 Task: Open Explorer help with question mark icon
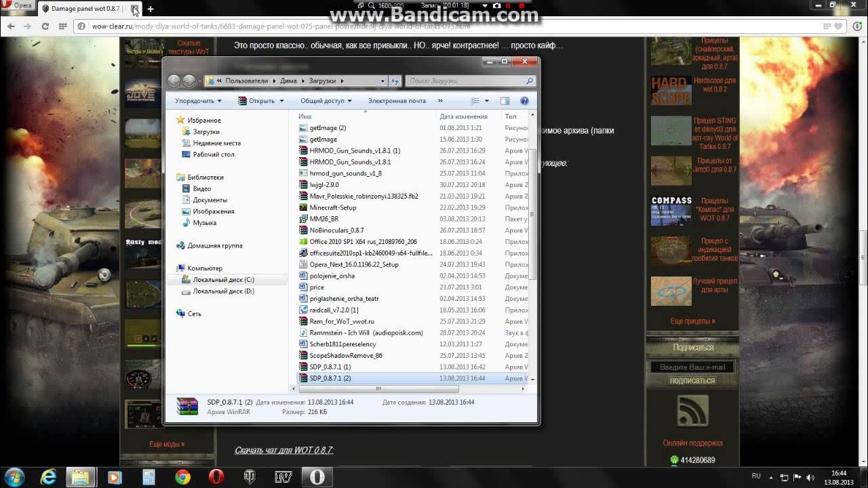(524, 101)
